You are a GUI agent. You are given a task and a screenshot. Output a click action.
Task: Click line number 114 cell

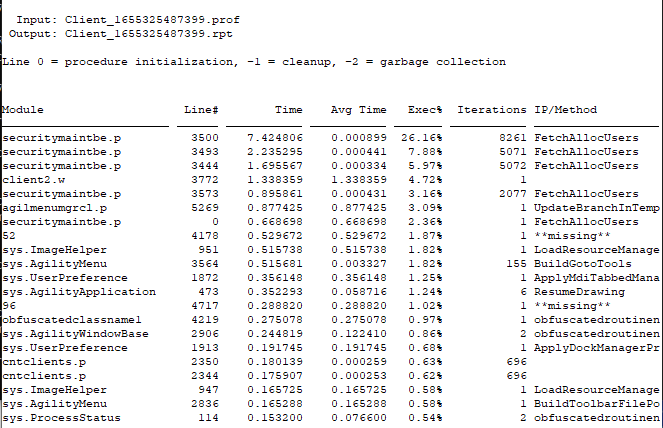(208, 418)
